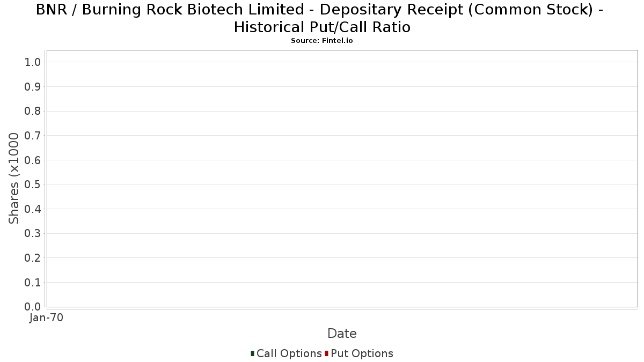Click the 0.2 y-axis tick label
The image size is (644, 362).
(x=33, y=258)
